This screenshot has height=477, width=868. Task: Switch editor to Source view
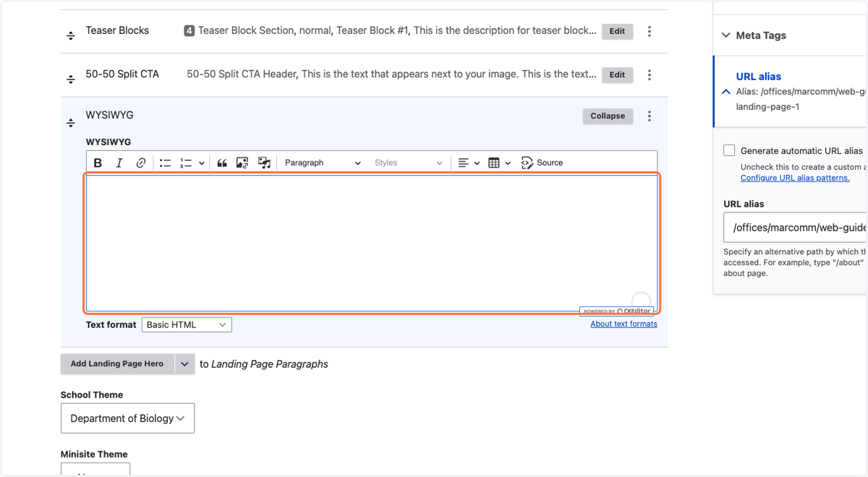point(542,163)
